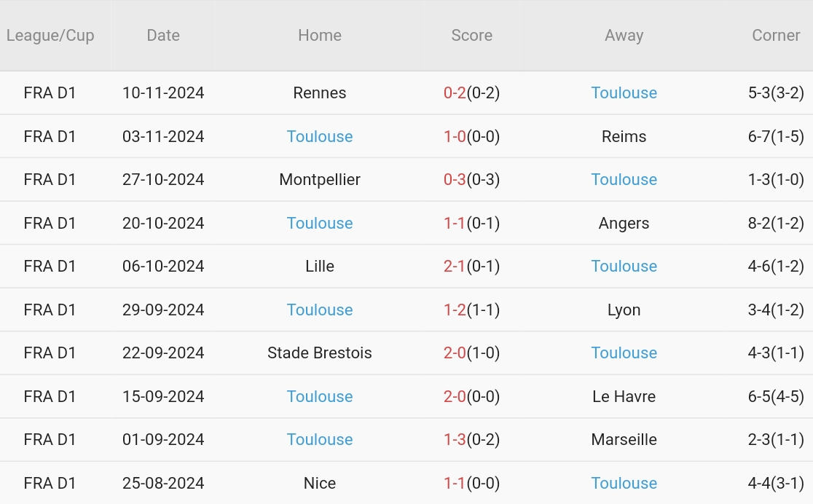The height and width of the screenshot is (504, 813).
Task: Click the Le Havre team name
Action: (x=624, y=396)
